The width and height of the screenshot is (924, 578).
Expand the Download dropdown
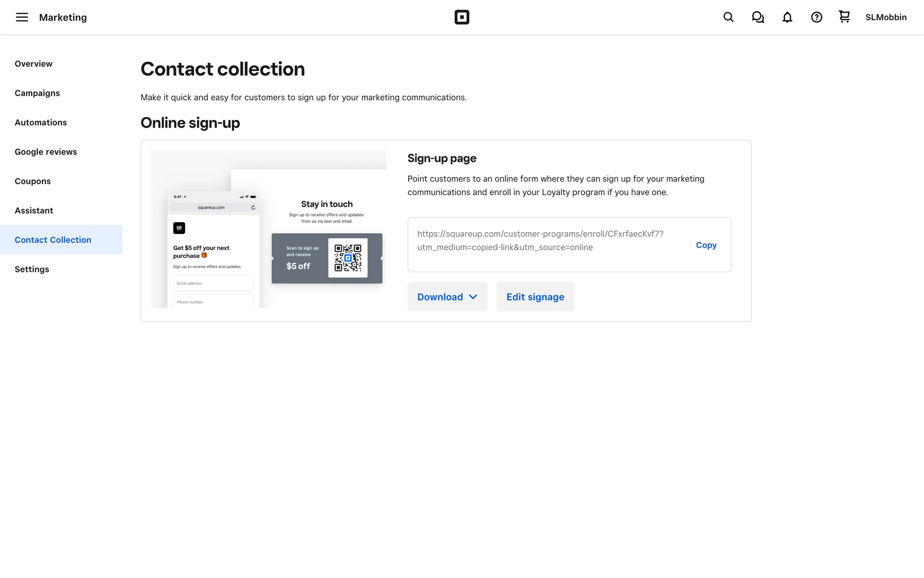coord(447,297)
